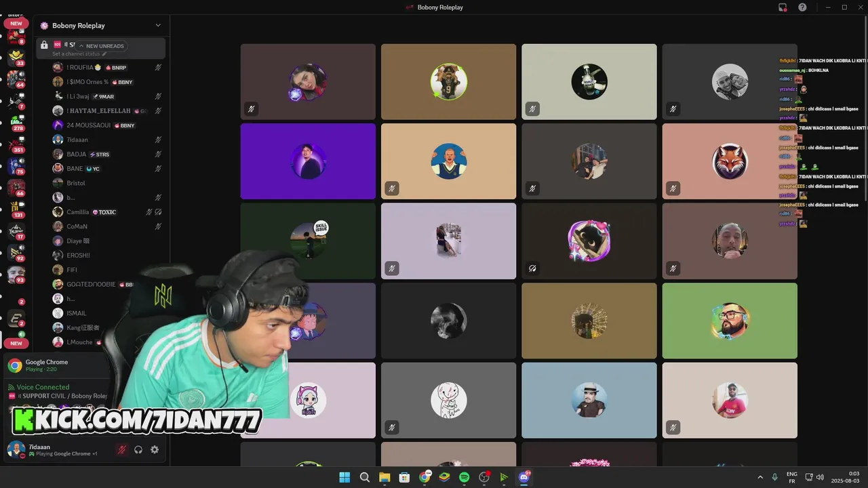
Task: Open the SUPPORT CIVIL / Bobony Roleplay channel link
Action: click(x=62, y=396)
